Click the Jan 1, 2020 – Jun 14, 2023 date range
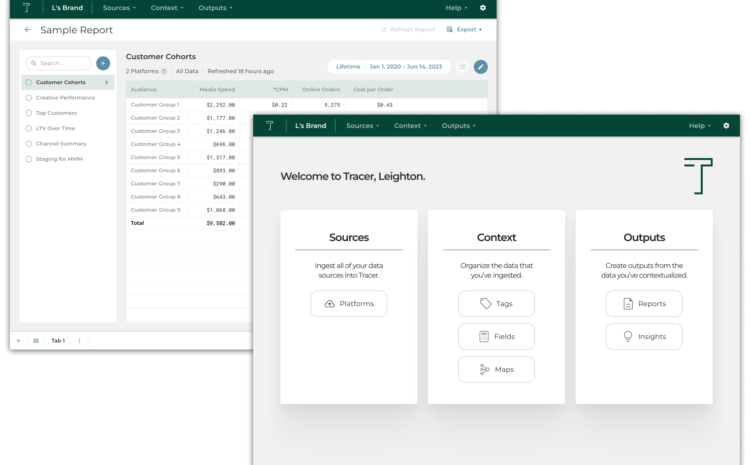 pyautogui.click(x=406, y=66)
